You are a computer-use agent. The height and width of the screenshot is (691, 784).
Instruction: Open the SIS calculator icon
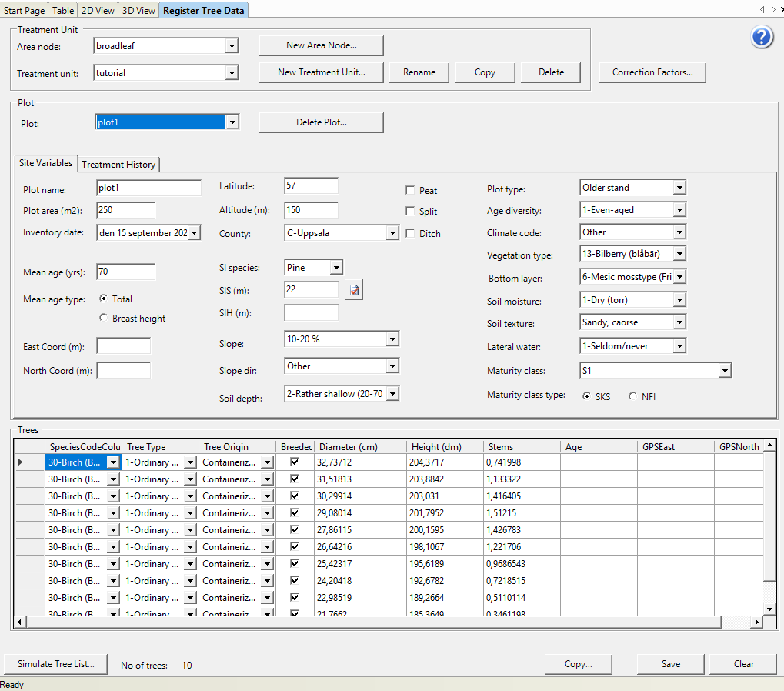(x=354, y=291)
